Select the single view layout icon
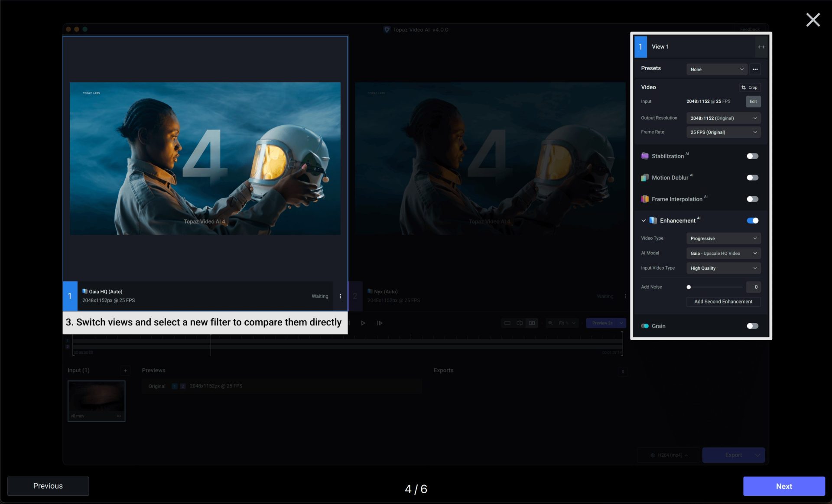The image size is (832, 504). [508, 323]
